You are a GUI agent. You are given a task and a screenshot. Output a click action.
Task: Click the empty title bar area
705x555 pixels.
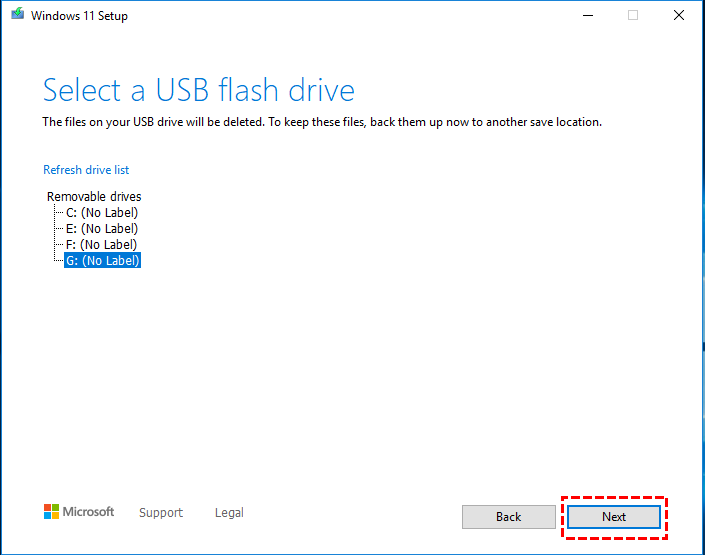[350, 16]
